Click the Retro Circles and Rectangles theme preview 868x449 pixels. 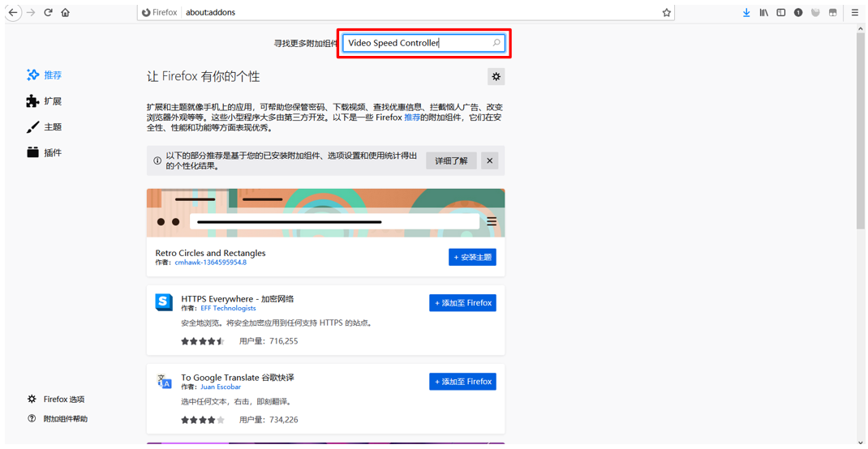pos(325,213)
